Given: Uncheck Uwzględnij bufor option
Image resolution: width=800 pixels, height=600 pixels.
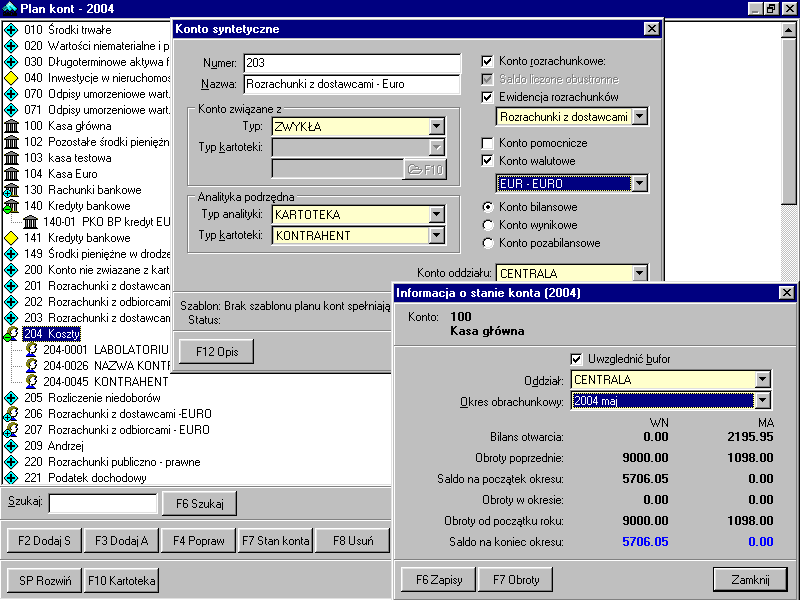Looking at the screenshot, I should (576, 359).
